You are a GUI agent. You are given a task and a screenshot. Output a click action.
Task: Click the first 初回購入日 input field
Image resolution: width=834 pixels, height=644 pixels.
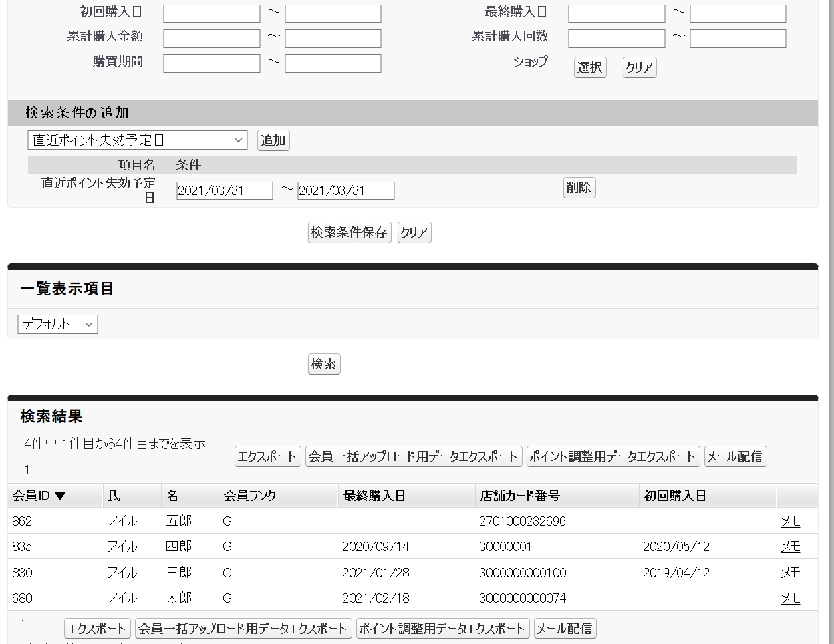(211, 13)
